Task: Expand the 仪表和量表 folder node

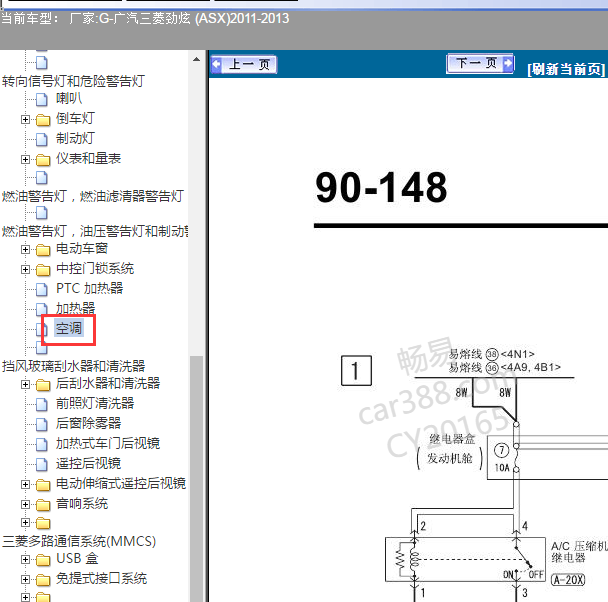Action: point(25,159)
